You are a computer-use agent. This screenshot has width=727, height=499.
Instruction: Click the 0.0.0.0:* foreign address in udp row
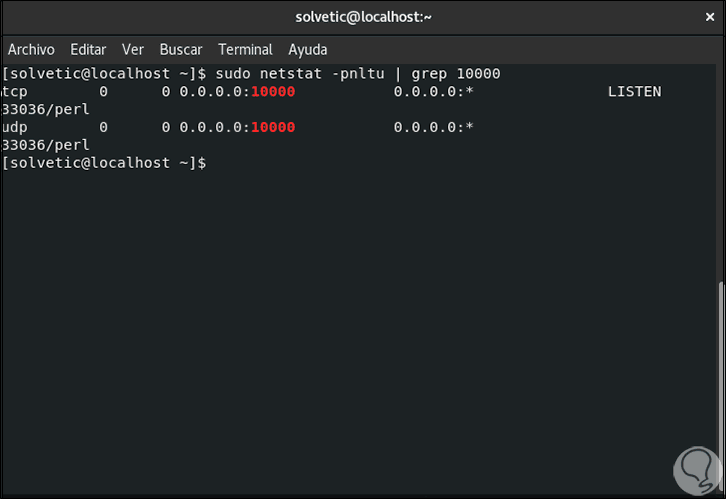click(433, 127)
